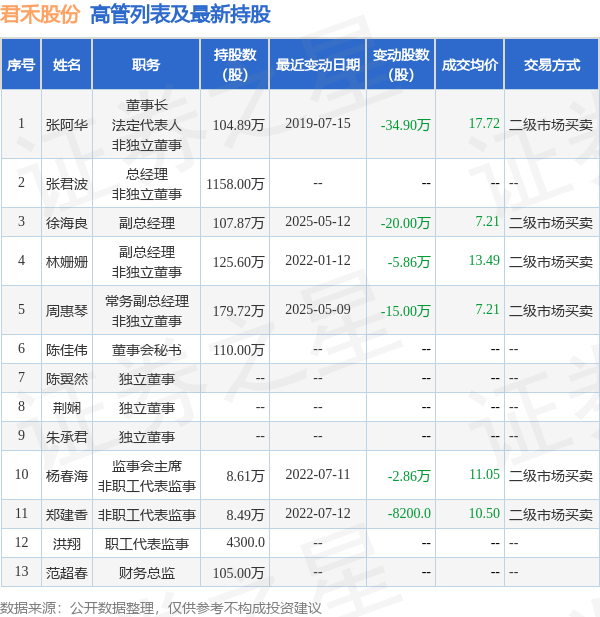Click the name 陈翼然
Image resolution: width=600 pixels, height=617 pixels.
(x=67, y=379)
